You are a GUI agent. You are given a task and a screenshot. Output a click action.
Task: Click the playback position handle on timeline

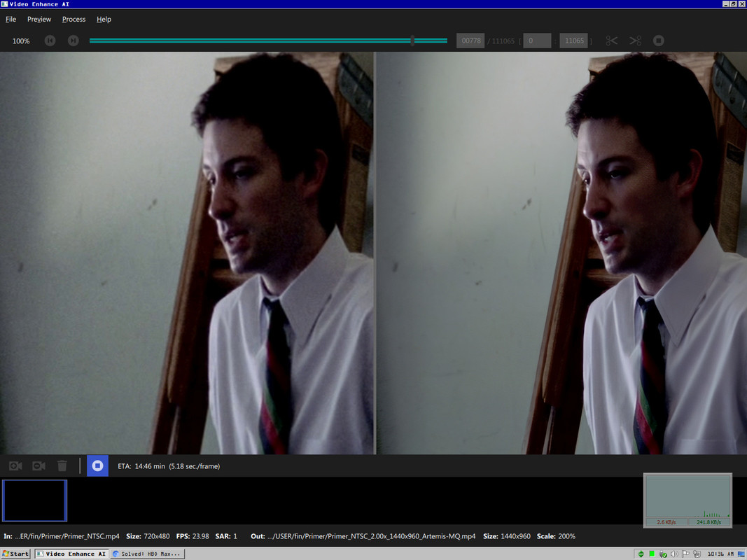[412, 41]
